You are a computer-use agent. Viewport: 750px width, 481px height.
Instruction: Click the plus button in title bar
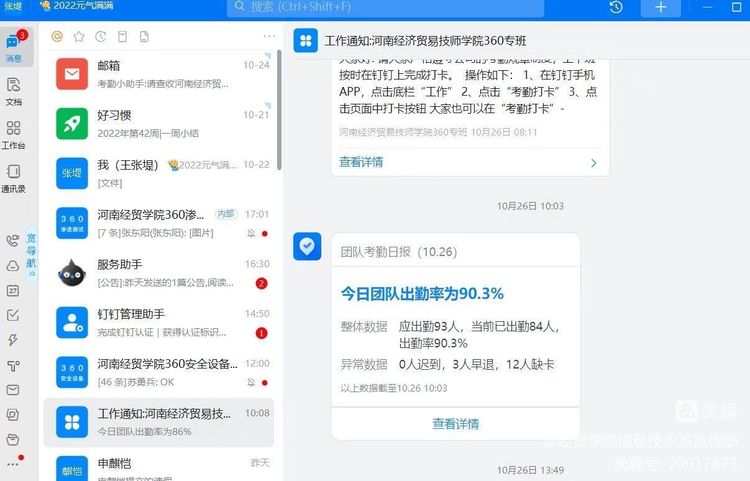(x=661, y=8)
